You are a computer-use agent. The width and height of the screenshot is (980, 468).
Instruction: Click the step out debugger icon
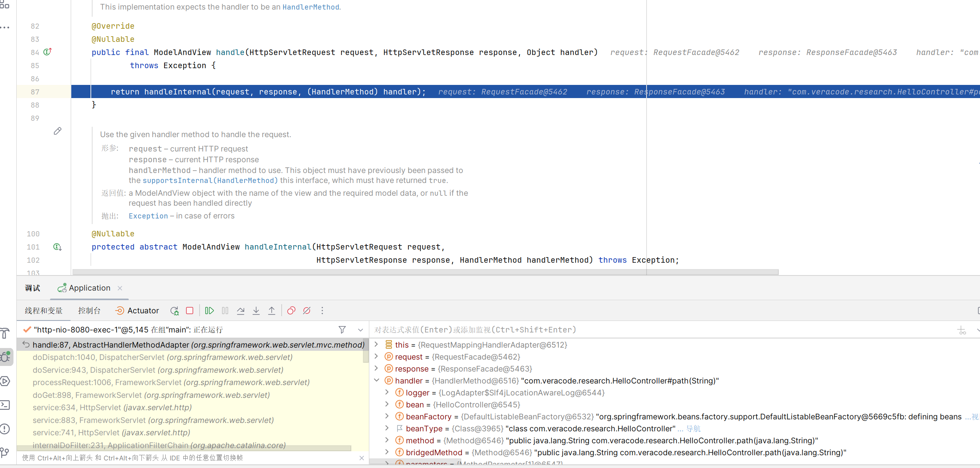coord(272,310)
